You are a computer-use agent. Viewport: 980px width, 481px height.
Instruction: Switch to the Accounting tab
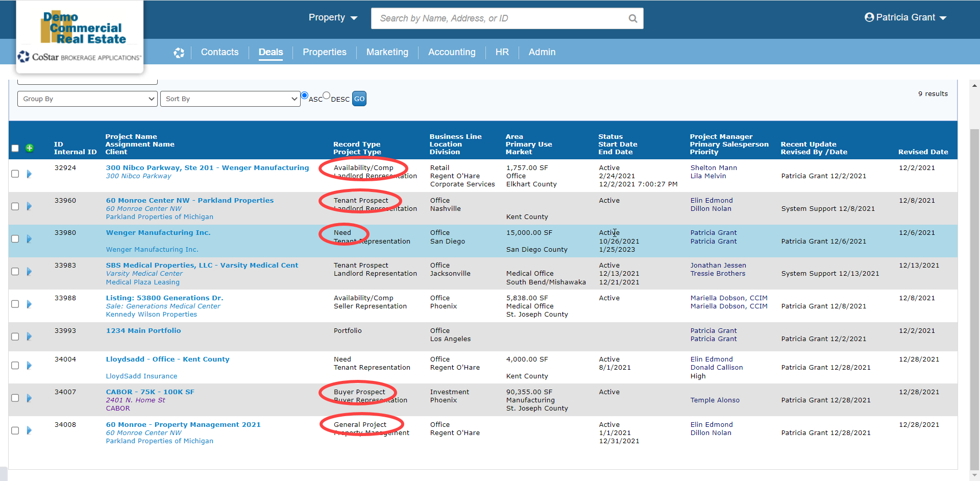451,52
